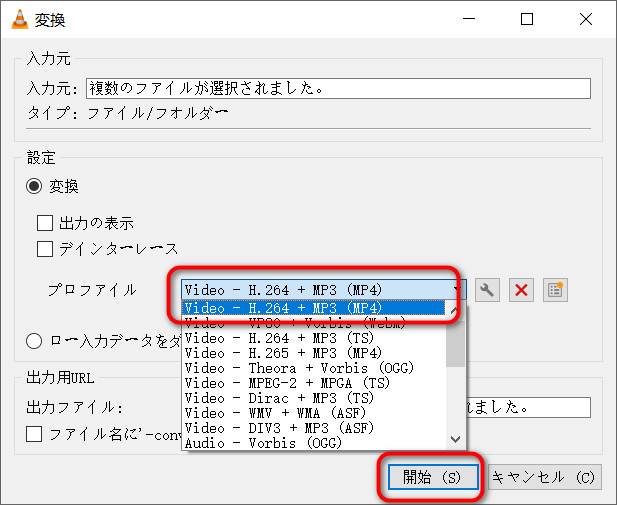
Task: Click the profile list scroll-down arrow
Action: [x=456, y=439]
